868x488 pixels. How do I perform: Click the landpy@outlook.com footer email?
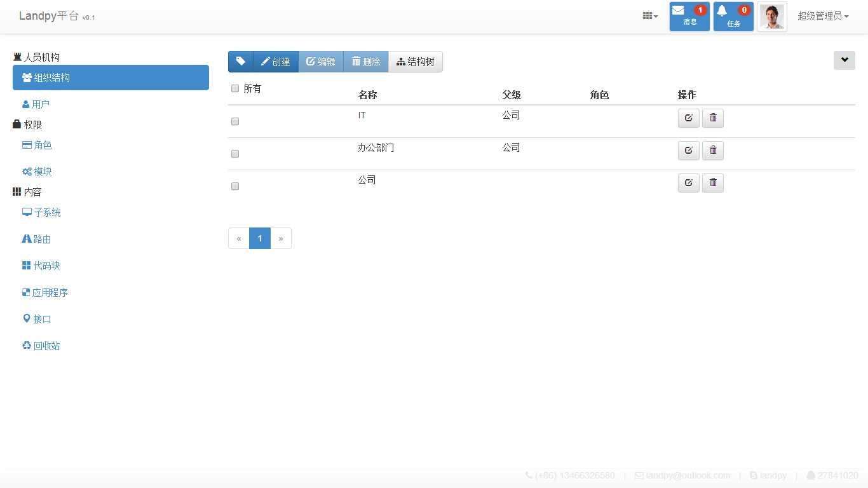pos(682,475)
